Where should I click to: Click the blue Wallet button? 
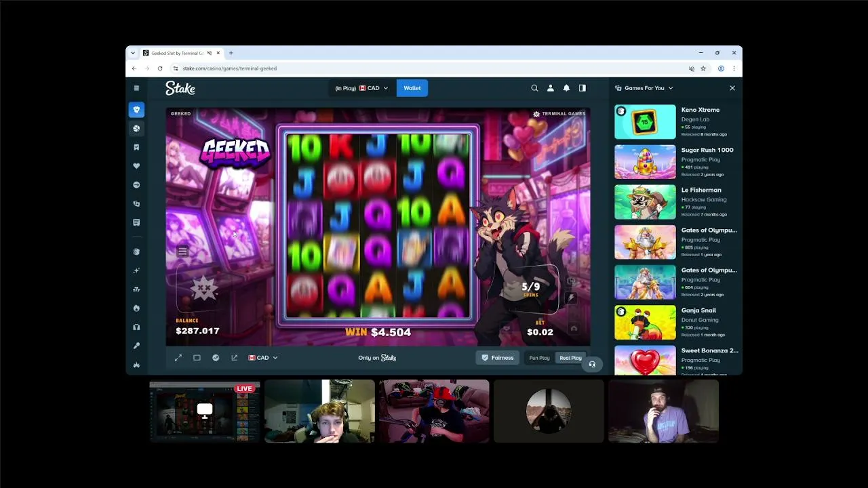(412, 88)
